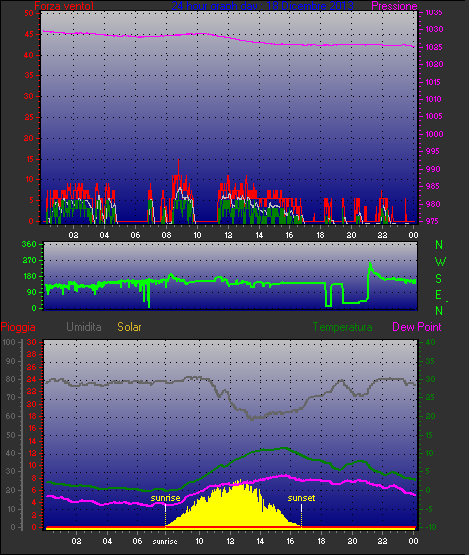
Task: Click the Dew Point legend label
Action: tap(417, 327)
